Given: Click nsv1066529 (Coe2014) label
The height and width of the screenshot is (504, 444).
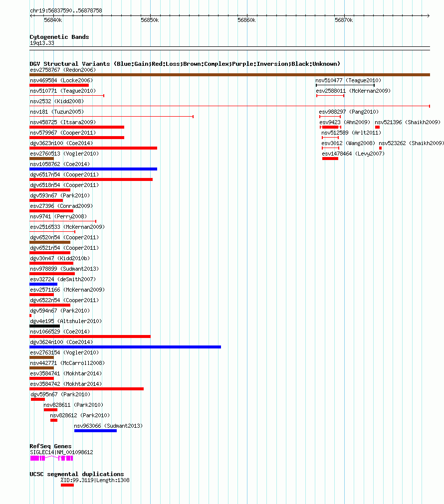Looking at the screenshot, I should (x=60, y=332).
